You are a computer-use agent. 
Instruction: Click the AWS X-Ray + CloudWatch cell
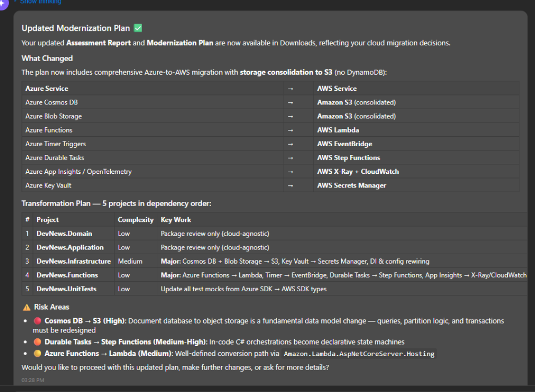coord(416,171)
